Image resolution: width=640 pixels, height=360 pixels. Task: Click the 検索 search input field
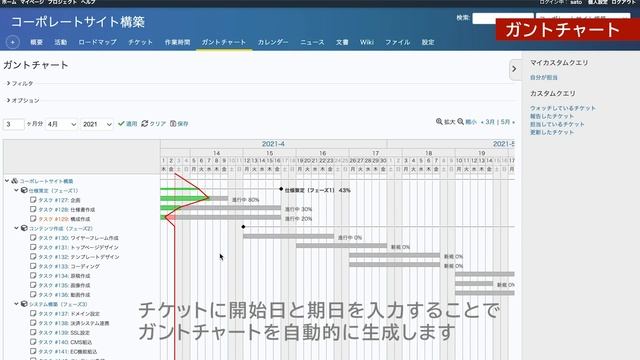coord(503,18)
